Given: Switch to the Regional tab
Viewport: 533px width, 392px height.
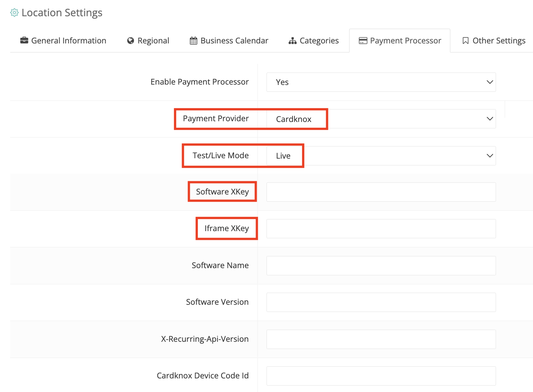Looking at the screenshot, I should tap(148, 41).
